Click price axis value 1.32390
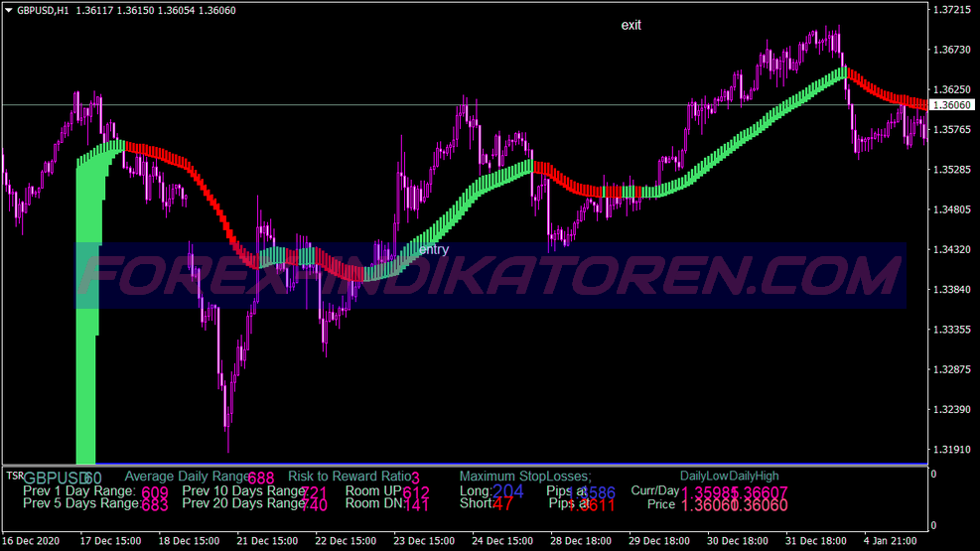The image size is (980, 551). click(x=951, y=409)
